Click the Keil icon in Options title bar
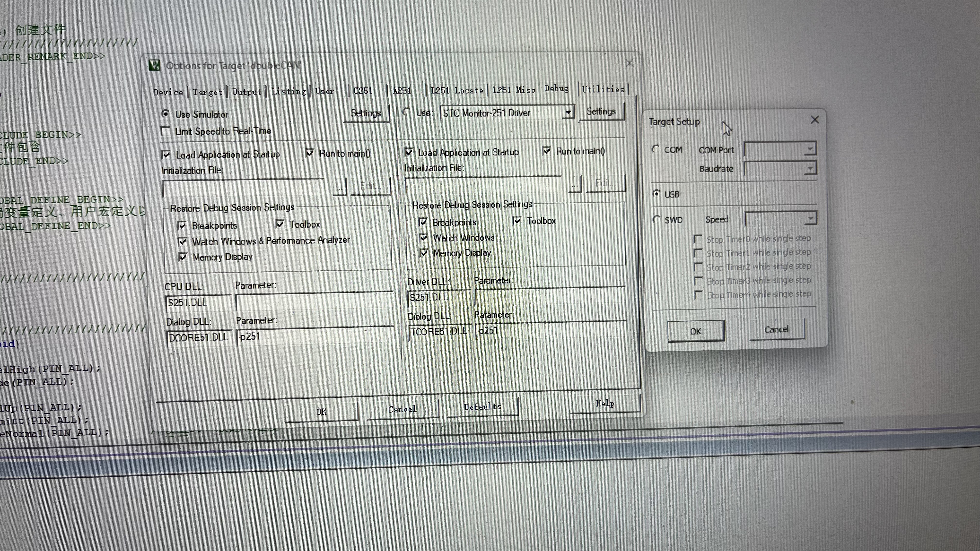Image resolution: width=980 pixels, height=551 pixels. tap(154, 65)
